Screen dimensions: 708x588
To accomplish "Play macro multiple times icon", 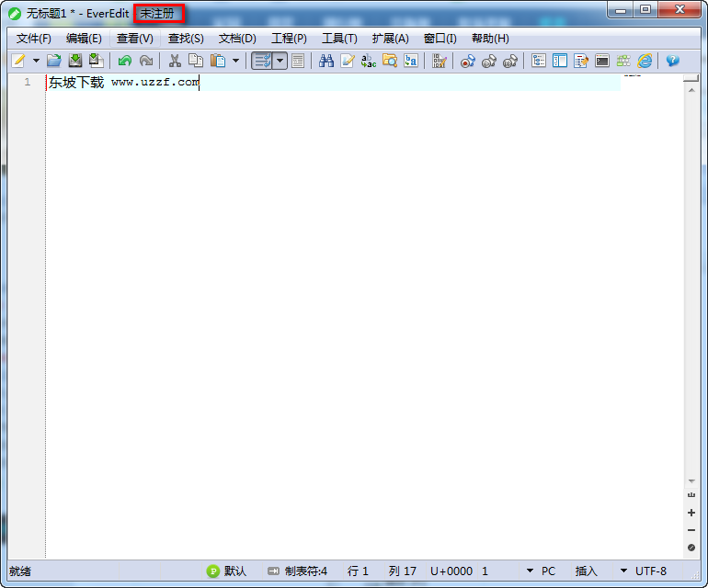I will pyautogui.click(x=510, y=61).
